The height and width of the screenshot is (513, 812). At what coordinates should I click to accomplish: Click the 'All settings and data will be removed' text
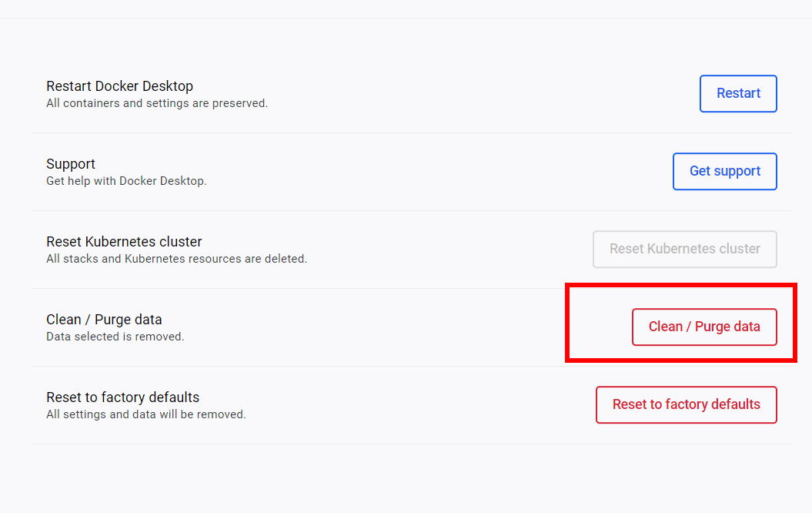click(x=145, y=414)
